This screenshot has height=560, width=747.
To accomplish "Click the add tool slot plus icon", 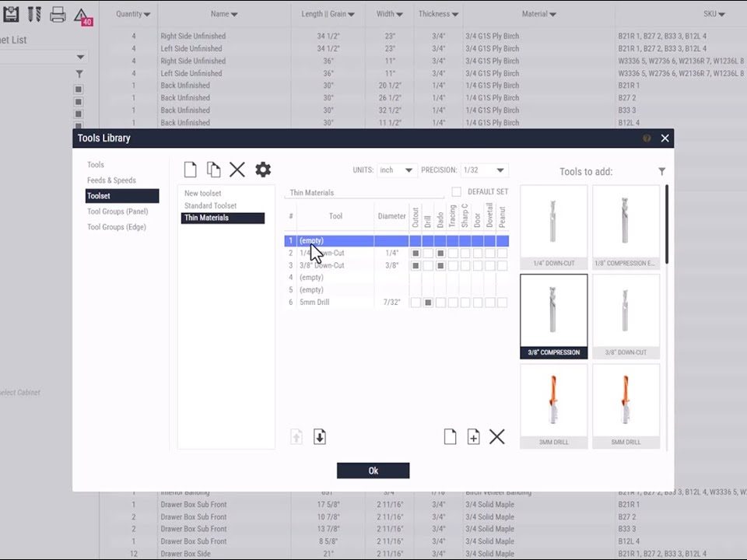I will click(x=473, y=437).
